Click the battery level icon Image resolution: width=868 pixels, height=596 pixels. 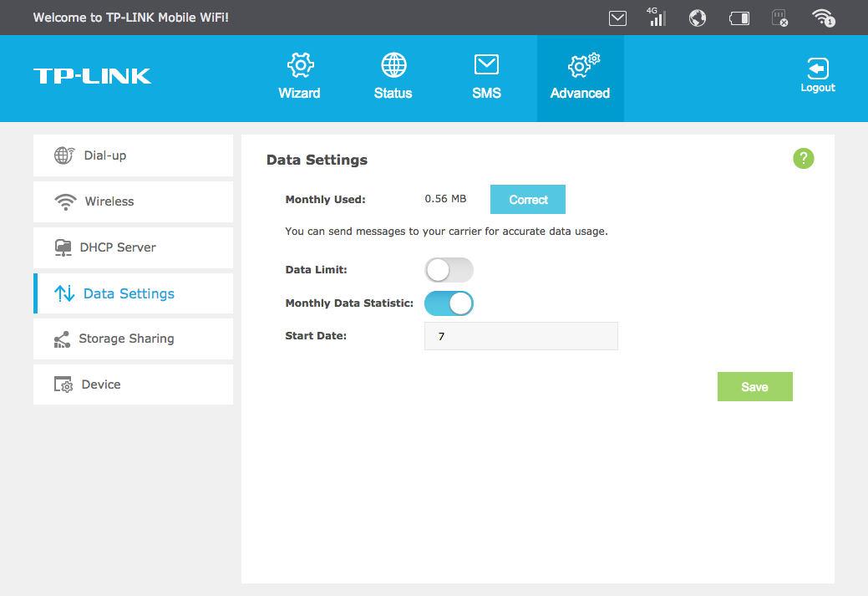click(x=739, y=18)
